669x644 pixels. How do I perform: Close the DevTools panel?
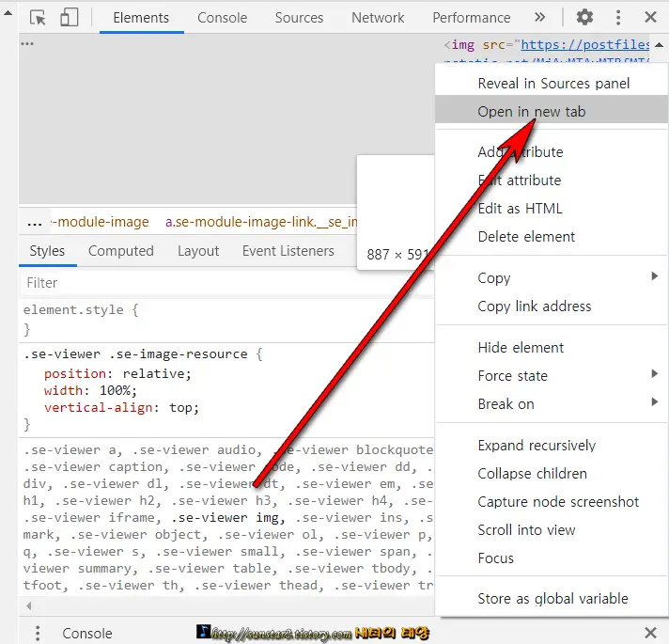click(x=650, y=18)
